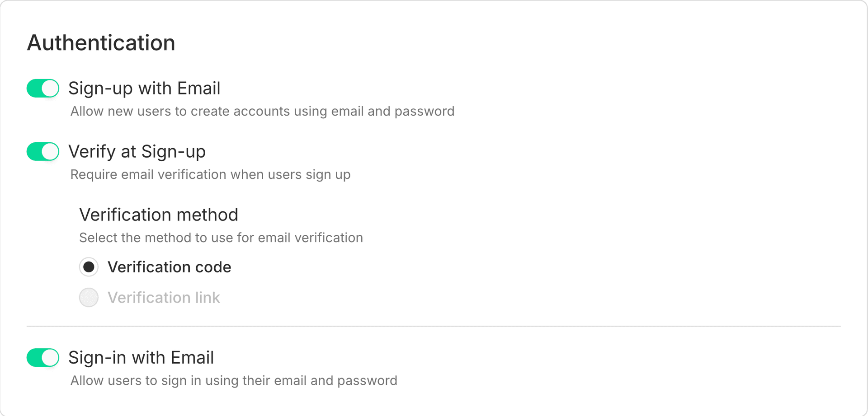Image resolution: width=868 pixels, height=416 pixels.
Task: Select the Verification code radio button
Action: point(89,267)
